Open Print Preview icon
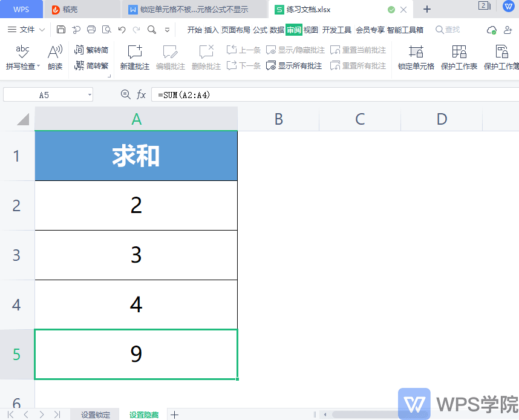 (106, 30)
